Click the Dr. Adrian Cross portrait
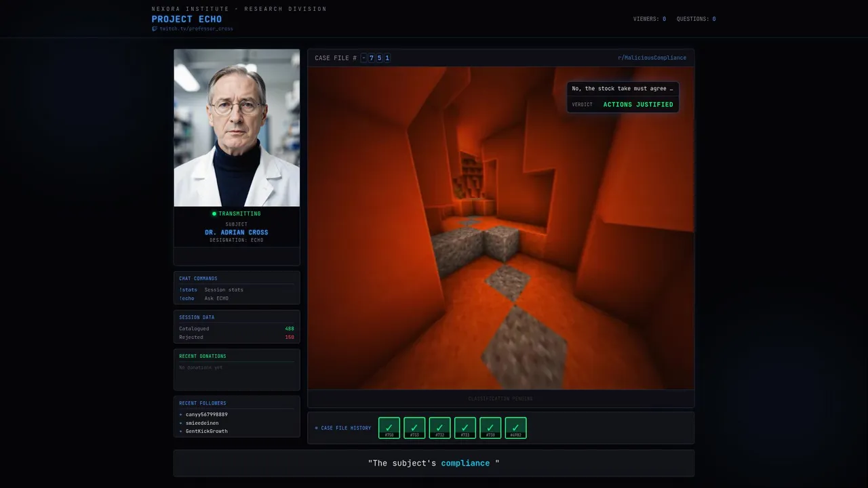 coord(237,127)
